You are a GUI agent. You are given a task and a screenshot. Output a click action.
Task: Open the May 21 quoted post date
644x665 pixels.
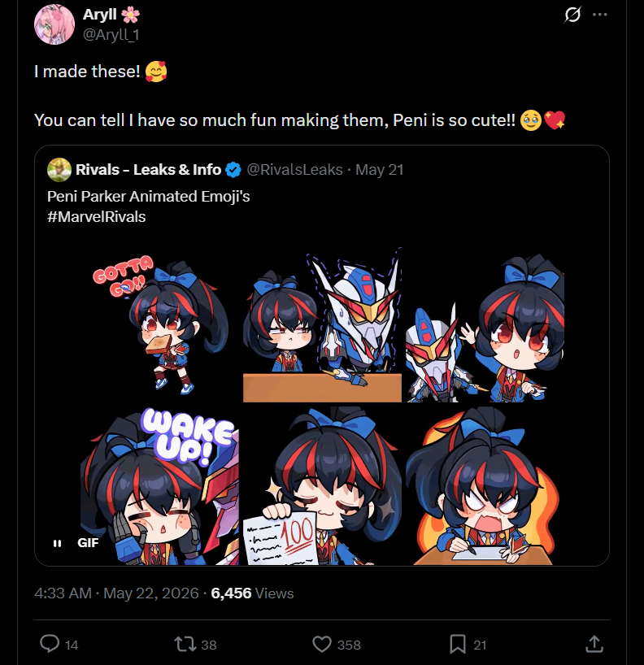tap(379, 170)
